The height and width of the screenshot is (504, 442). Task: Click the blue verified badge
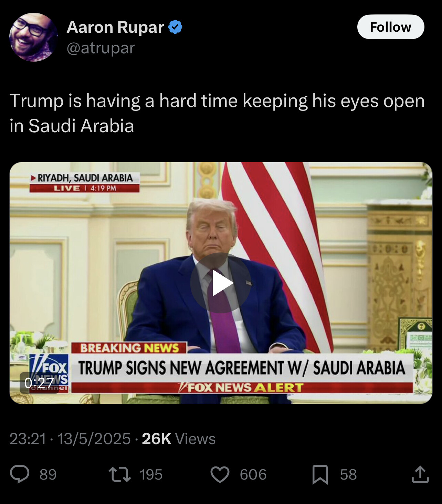coord(175,27)
